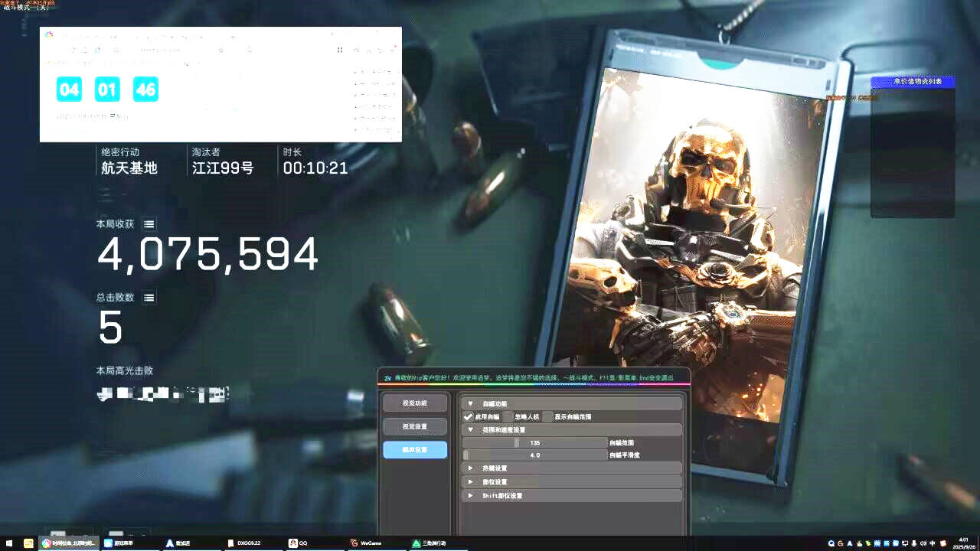Open the 总击败数 list icon
Viewport: 980px width, 551px height.
pos(149,297)
